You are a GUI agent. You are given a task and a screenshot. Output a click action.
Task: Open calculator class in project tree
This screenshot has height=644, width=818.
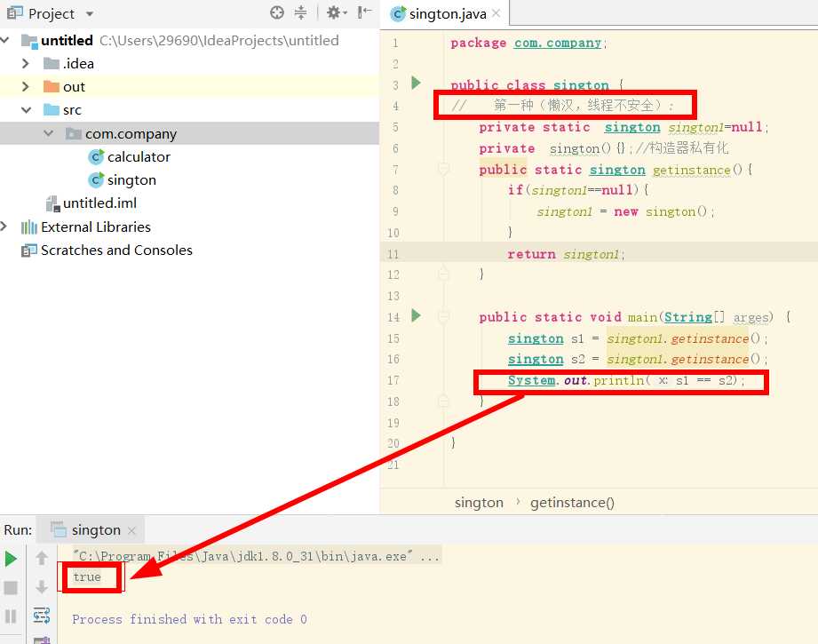point(139,156)
